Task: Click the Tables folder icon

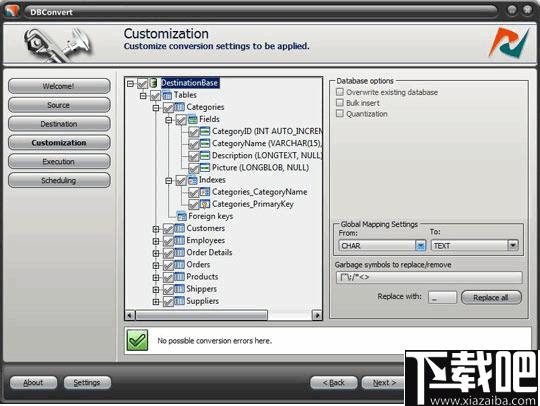Action: (167, 95)
